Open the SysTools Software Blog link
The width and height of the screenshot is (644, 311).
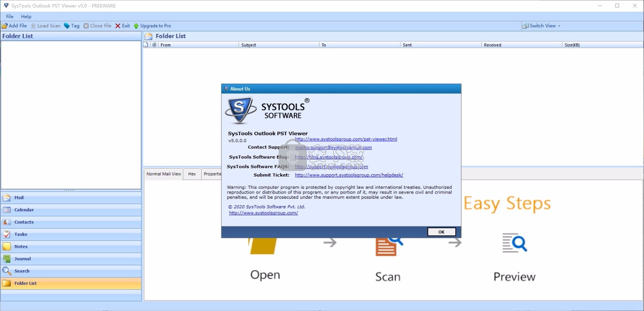coord(328,157)
